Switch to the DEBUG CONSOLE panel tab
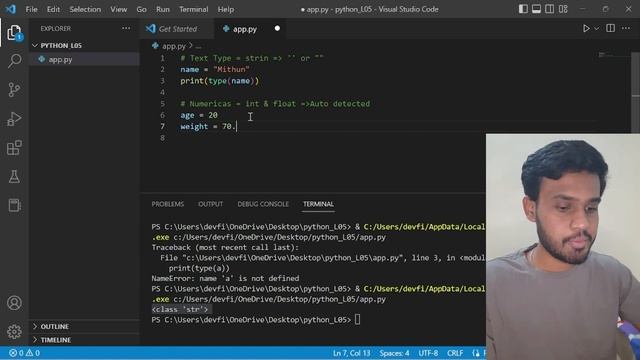 pyautogui.click(x=263, y=204)
